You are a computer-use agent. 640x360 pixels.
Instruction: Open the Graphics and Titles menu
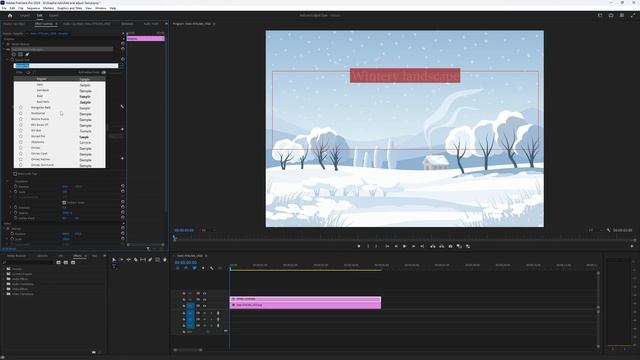coord(69,8)
